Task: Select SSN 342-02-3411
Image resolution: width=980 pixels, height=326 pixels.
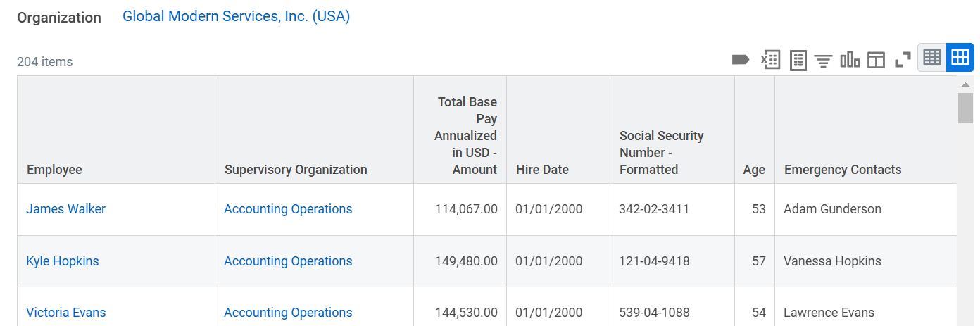Action: pyautogui.click(x=654, y=209)
